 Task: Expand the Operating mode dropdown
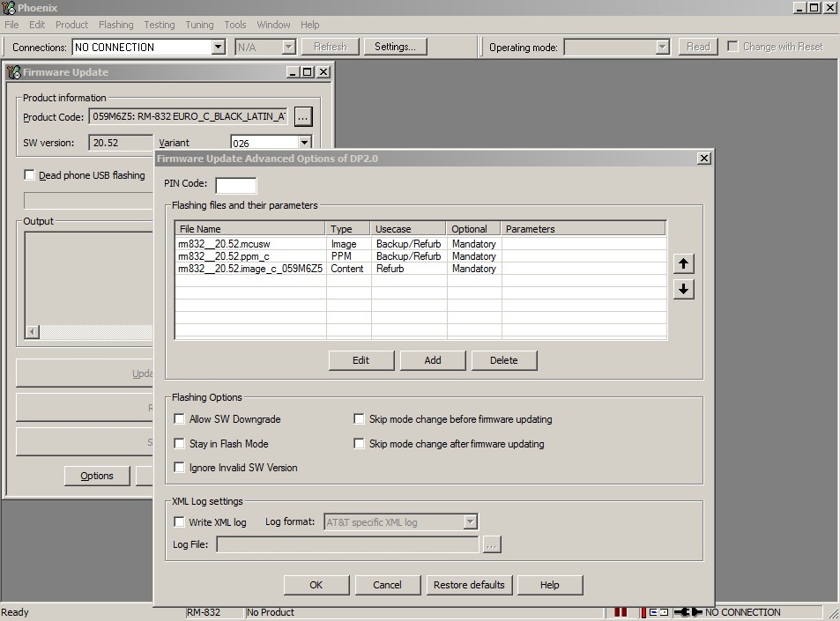663,47
